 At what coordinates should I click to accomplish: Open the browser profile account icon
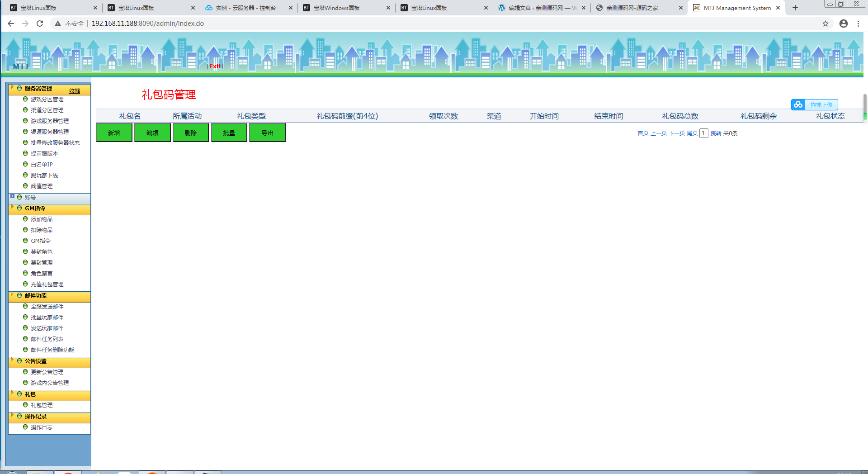(x=843, y=24)
